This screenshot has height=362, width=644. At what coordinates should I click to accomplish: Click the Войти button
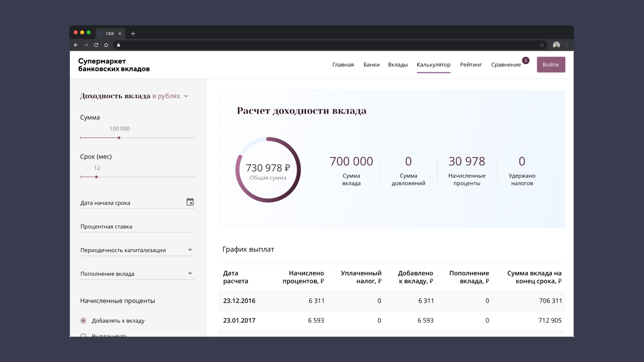click(x=551, y=65)
